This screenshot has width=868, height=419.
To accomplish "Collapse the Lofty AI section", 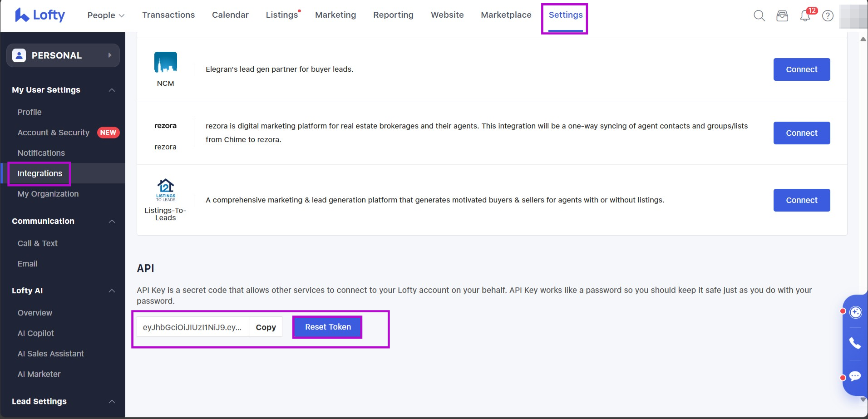I will [112, 291].
